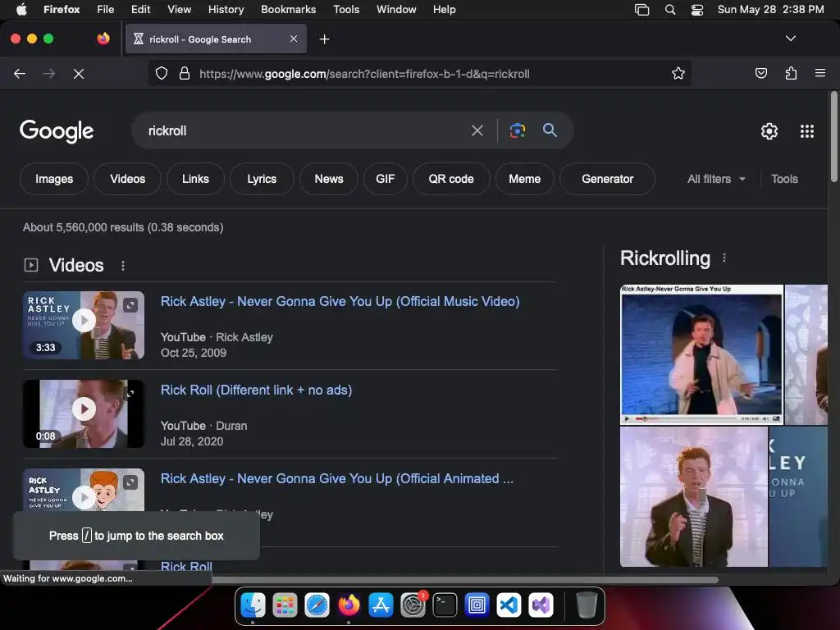Go back to the previous page
The height and width of the screenshot is (630, 840).
point(20,73)
